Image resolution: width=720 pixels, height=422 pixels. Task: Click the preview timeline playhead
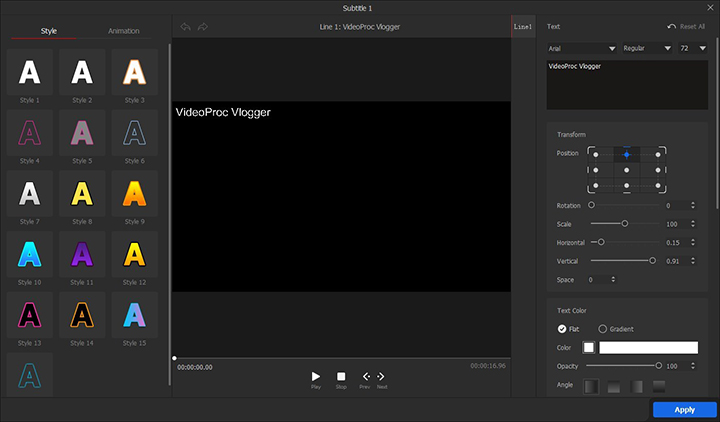coord(174,358)
